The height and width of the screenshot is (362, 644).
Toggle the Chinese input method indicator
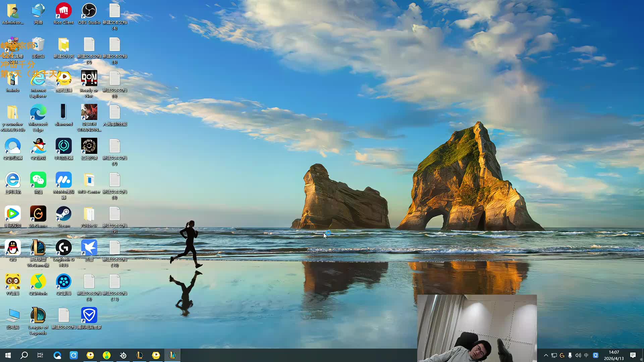coord(586,355)
